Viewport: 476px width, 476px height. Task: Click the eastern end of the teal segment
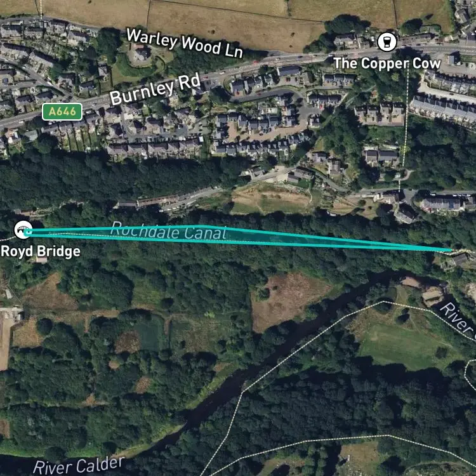coord(451,250)
